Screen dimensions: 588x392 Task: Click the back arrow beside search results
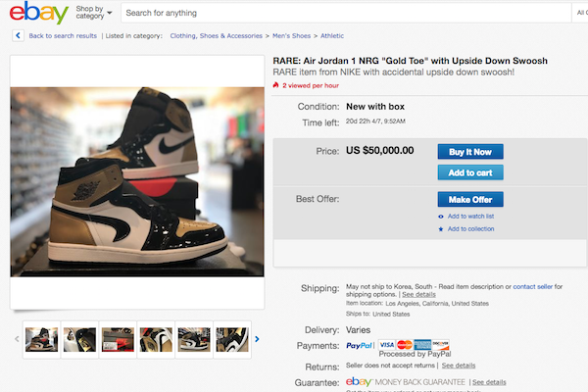pos(19,35)
